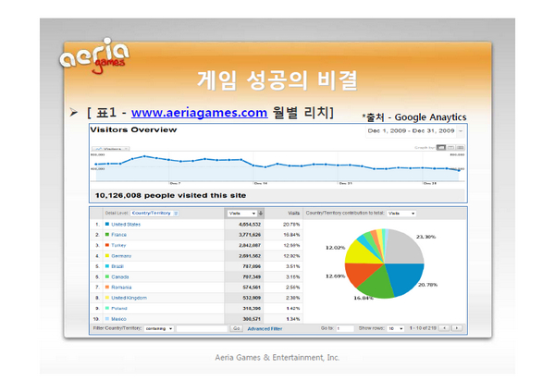The width and height of the screenshot is (555, 392).
Task: Click the green 16.84% pie chart slice
Action: click(x=377, y=285)
